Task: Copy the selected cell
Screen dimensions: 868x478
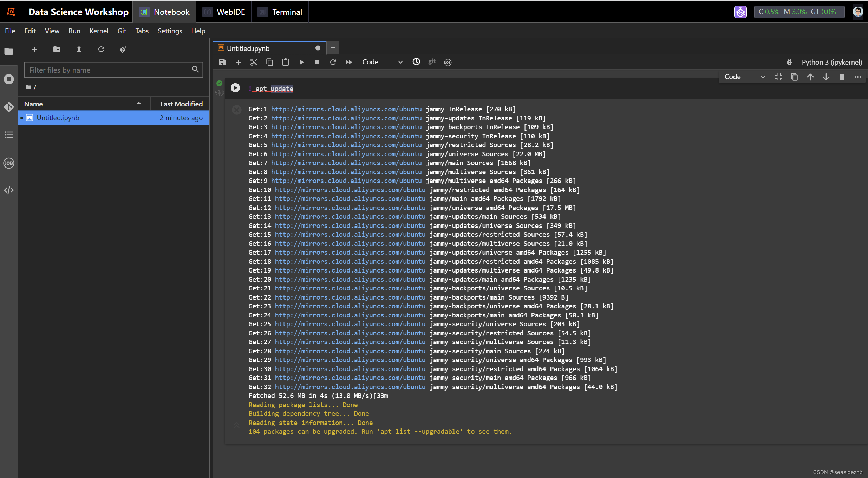Action: [x=270, y=62]
